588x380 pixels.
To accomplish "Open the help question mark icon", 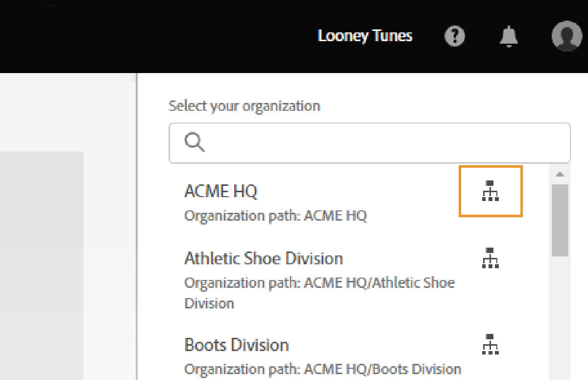I will point(455,36).
